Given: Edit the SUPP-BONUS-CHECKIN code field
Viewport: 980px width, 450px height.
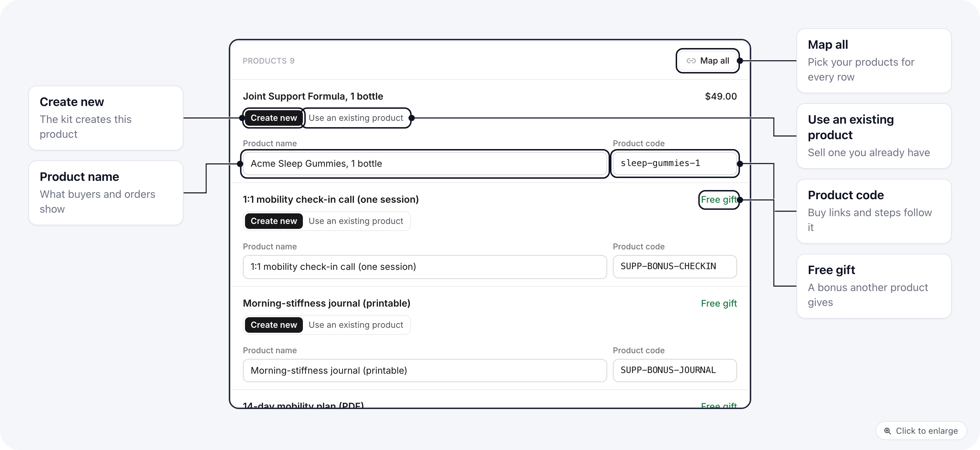Looking at the screenshot, I should (675, 267).
